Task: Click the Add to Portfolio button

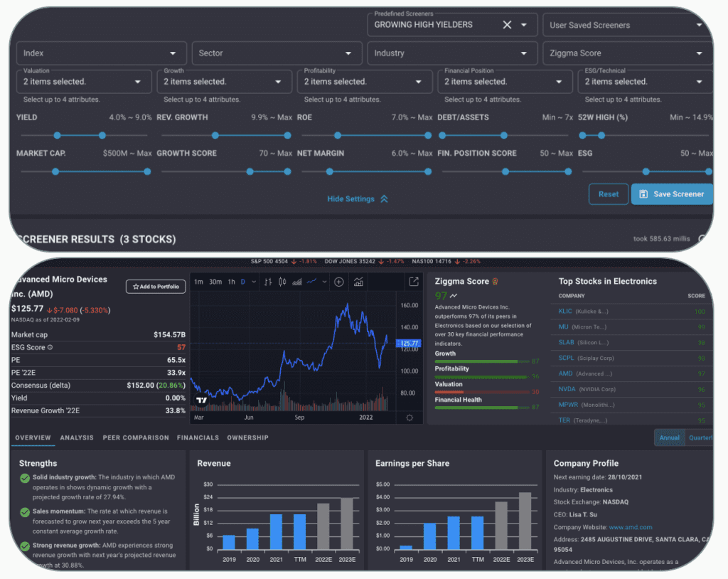Action: point(156,287)
